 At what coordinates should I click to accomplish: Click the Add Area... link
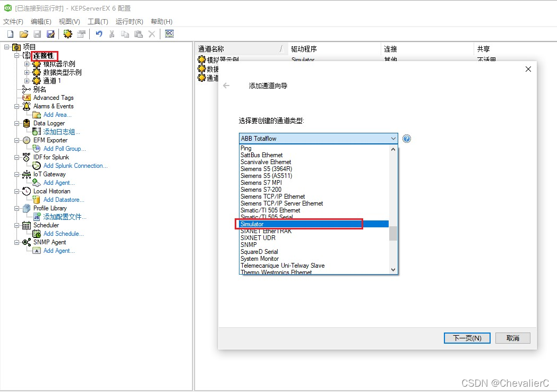57,115
